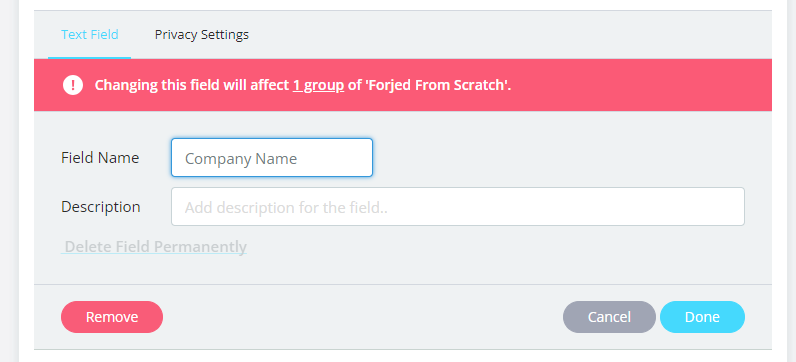The image size is (796, 362).
Task: Click the exclamation warning icon in banner
Action: tap(73, 85)
